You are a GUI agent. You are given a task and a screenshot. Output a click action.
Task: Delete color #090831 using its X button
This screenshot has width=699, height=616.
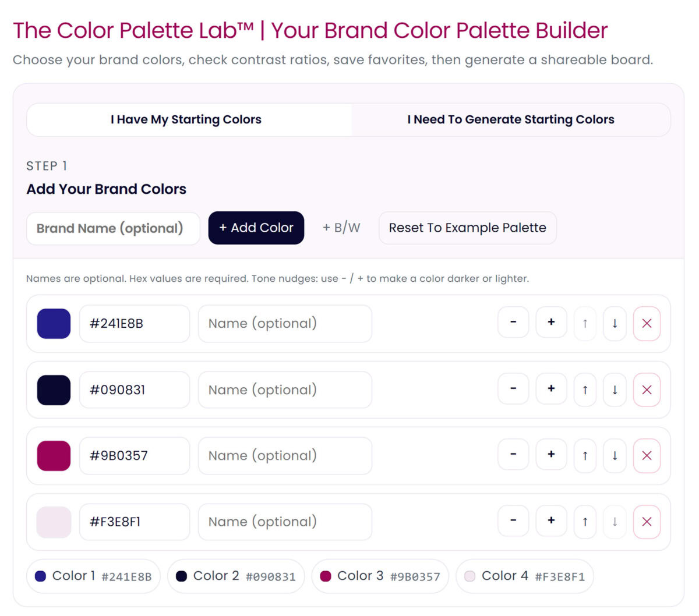coord(647,389)
